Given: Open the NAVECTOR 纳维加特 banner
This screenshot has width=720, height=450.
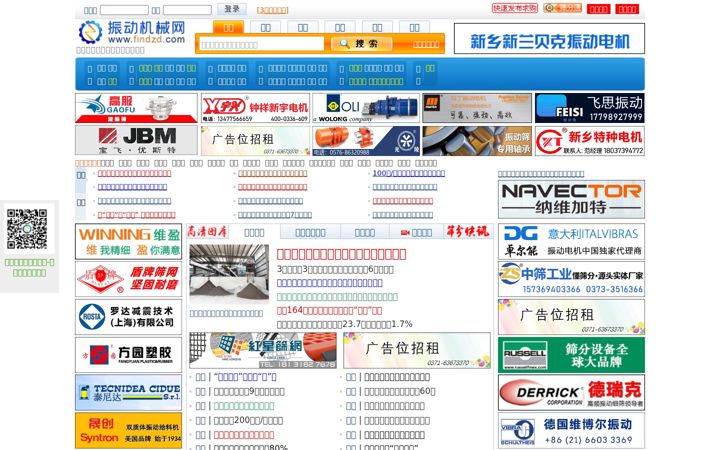Looking at the screenshot, I should 571,199.
